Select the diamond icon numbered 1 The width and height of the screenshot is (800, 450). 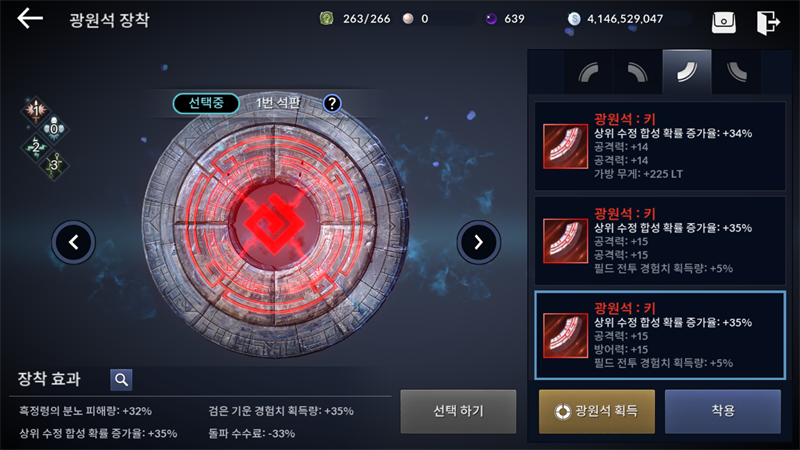point(36,110)
